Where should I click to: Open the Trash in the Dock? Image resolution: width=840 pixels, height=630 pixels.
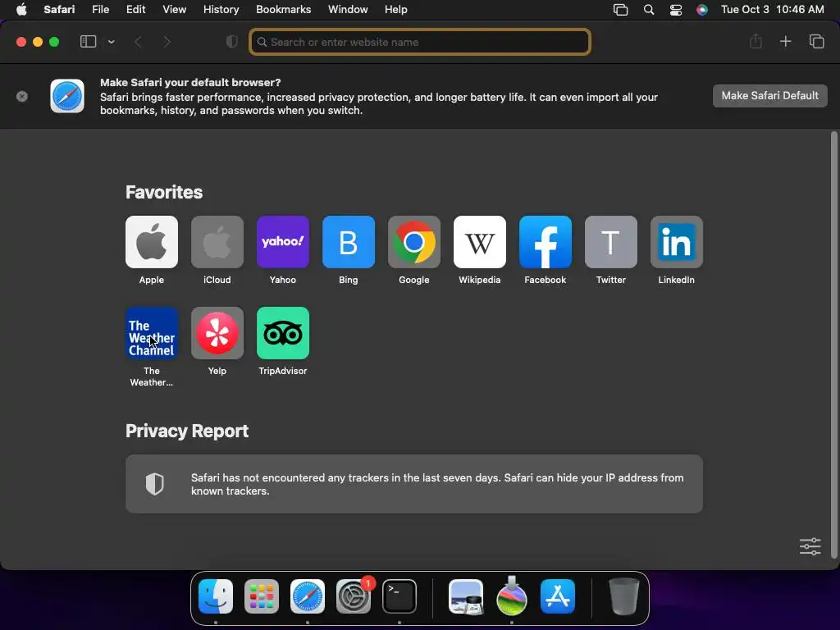pyautogui.click(x=624, y=596)
